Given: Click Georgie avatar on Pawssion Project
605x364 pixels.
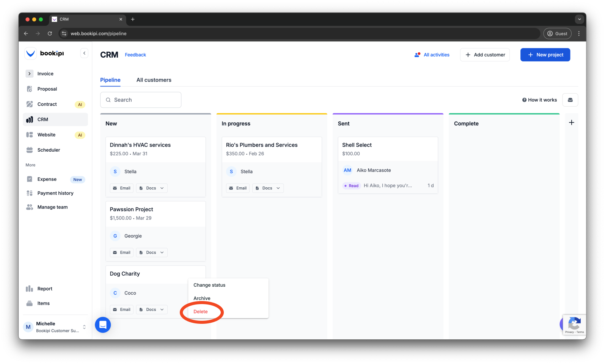Looking at the screenshot, I should click(115, 236).
